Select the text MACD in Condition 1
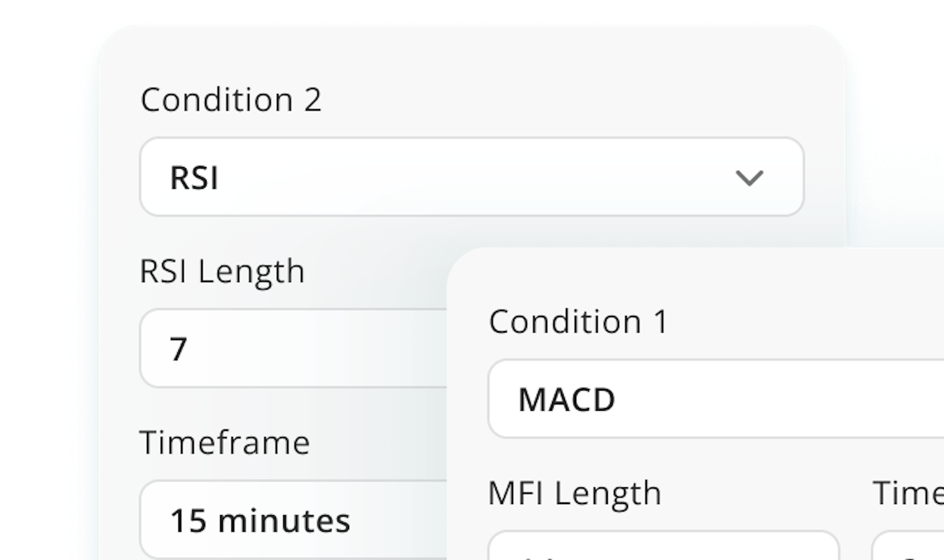The image size is (944, 560). (566, 399)
